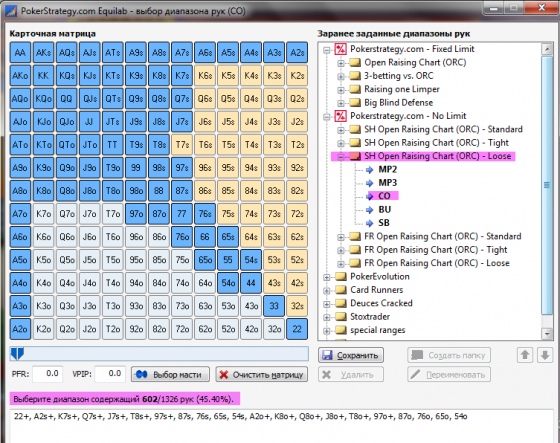The height and width of the screenshot is (443, 560).
Task: Click the Fixed Limit percent icon
Action: [x=340, y=49]
